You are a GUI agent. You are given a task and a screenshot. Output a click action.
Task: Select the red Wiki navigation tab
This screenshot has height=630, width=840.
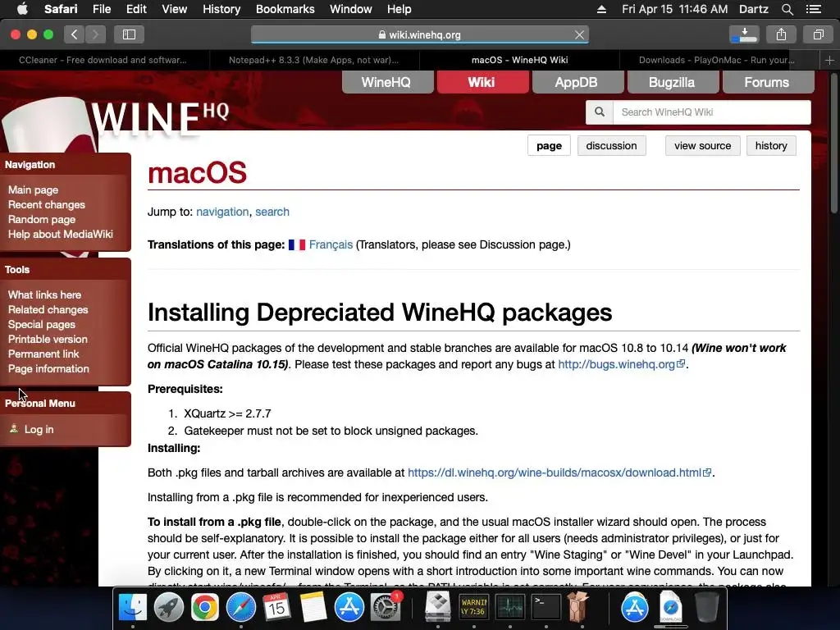[482, 82]
